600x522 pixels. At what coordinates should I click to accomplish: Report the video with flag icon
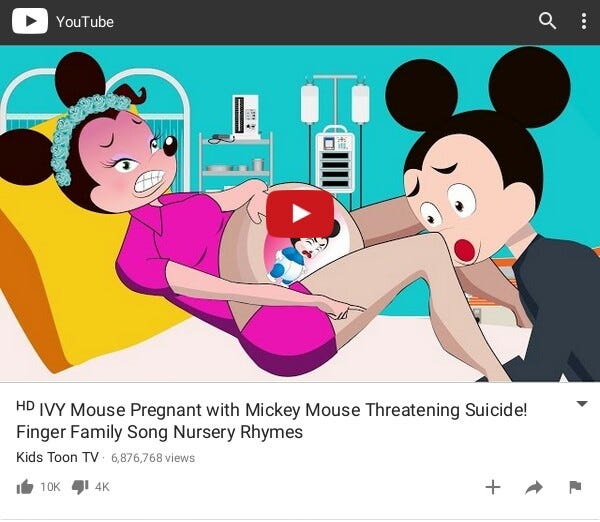click(575, 487)
